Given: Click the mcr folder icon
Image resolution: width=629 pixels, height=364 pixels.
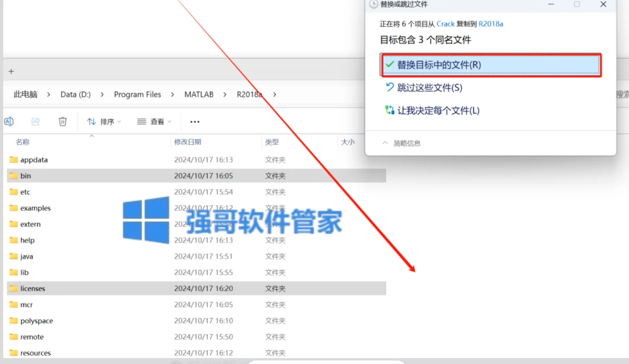Looking at the screenshot, I should [x=14, y=305].
